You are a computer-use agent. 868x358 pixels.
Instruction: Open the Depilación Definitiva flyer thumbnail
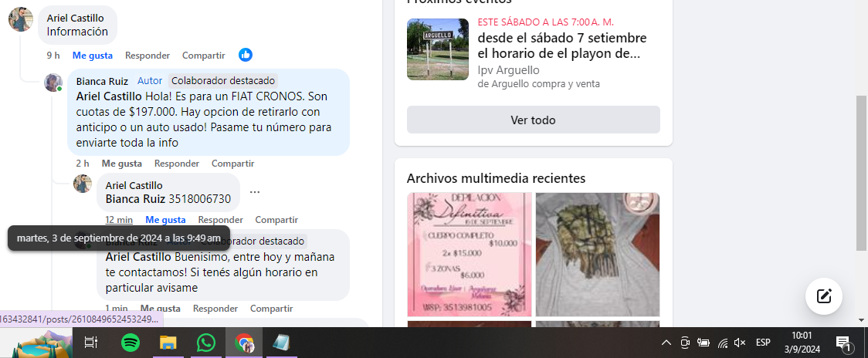(x=469, y=254)
